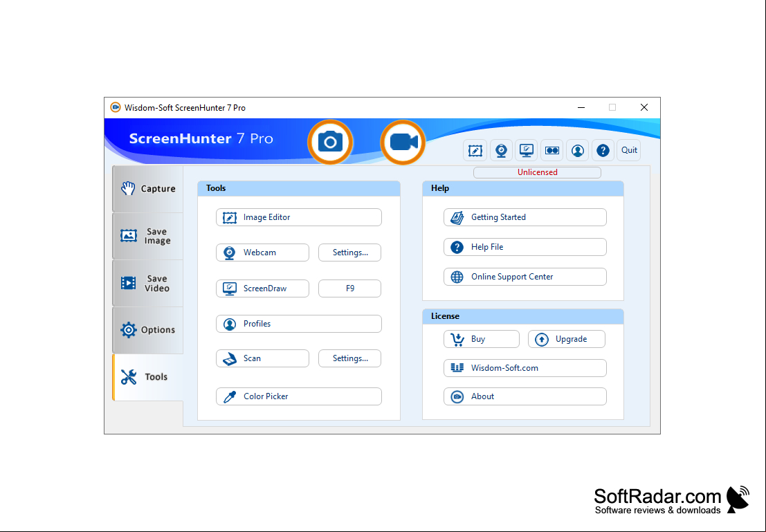This screenshot has height=532, width=766.
Task: Click the up-arrow icon beside Upgrade
Action: point(542,340)
